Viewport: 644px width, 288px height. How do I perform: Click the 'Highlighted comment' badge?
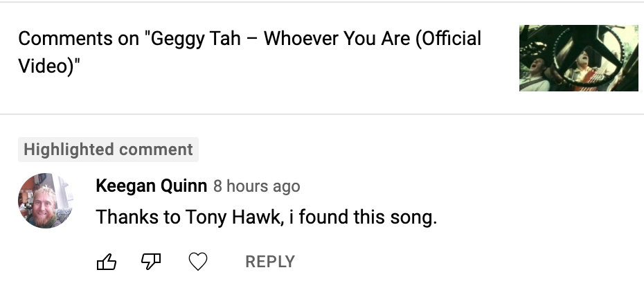click(109, 149)
